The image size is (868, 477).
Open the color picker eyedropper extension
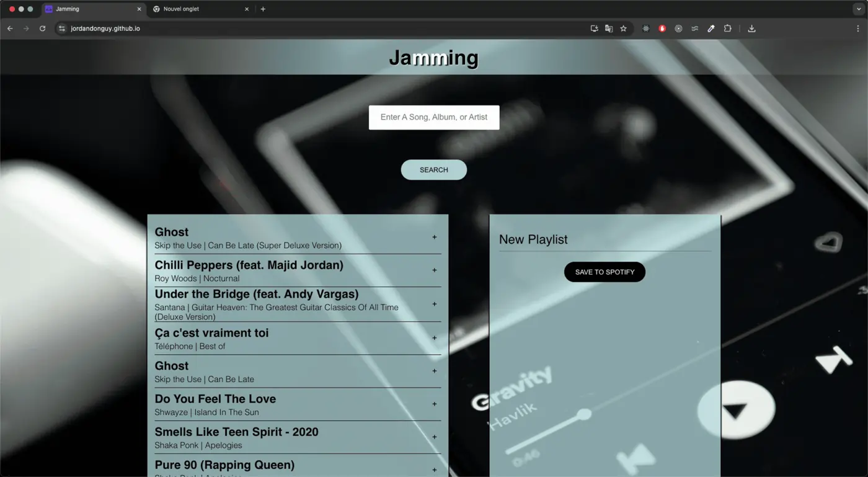click(711, 29)
